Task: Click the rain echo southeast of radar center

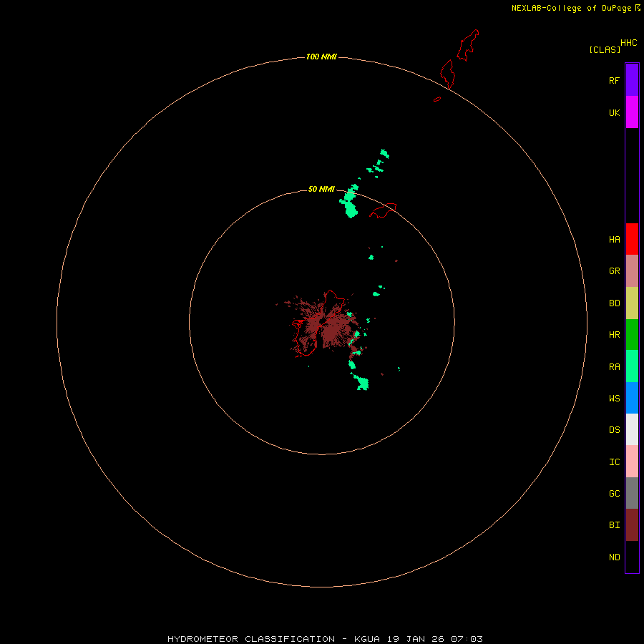Action: point(361,383)
